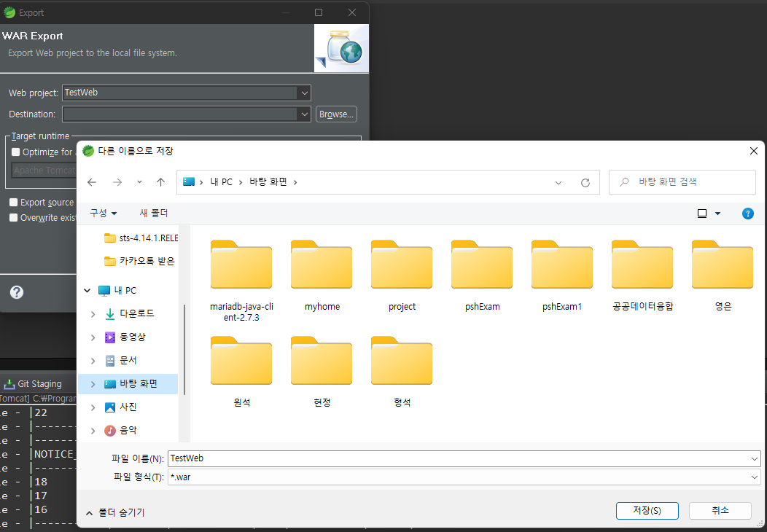Toggle Optimize for target runtime checkbox

pos(15,152)
